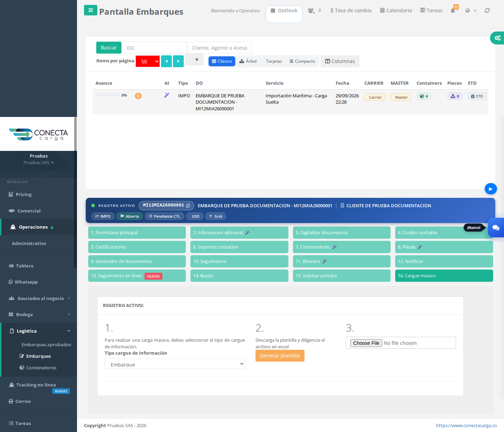This screenshot has width=504, height=432.
Task: Toggle the sidebar with the hamburger menu button
Action: coord(90,10)
